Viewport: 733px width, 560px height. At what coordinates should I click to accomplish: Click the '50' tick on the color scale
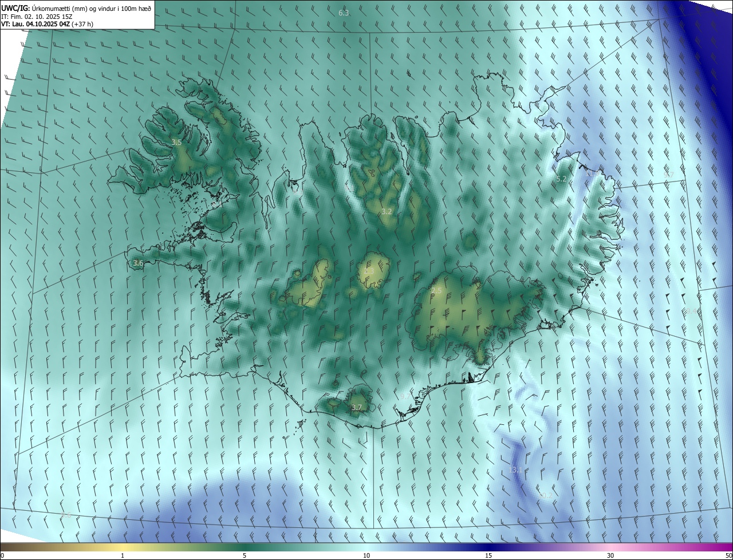[728, 555]
